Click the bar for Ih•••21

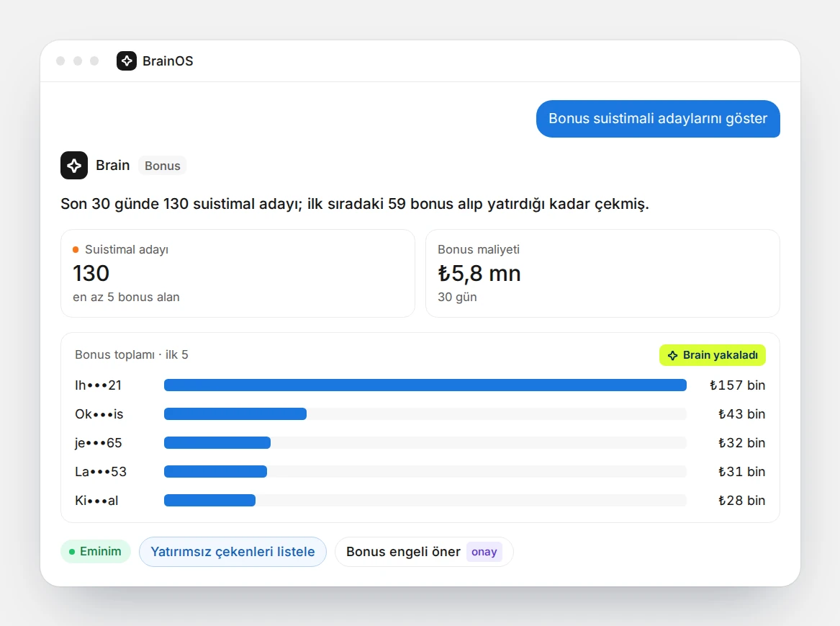tap(425, 385)
